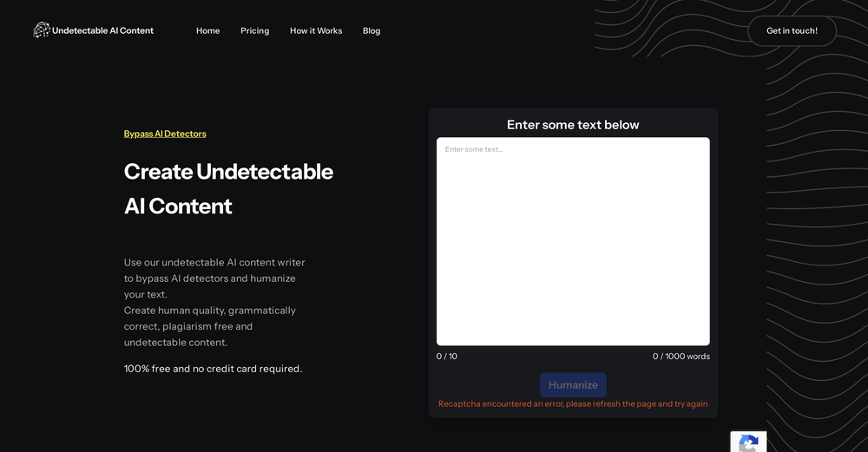Image resolution: width=868 pixels, height=452 pixels.
Task: Open the How it Works page
Action: coord(316,30)
